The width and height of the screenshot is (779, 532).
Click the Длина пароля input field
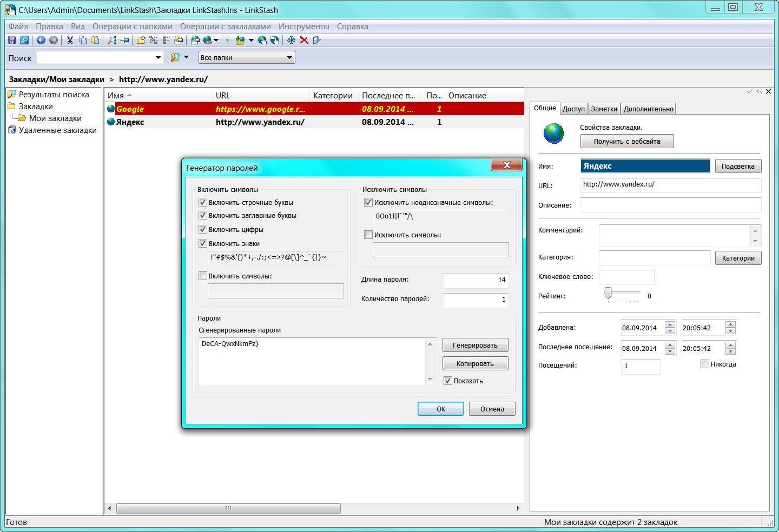475,280
